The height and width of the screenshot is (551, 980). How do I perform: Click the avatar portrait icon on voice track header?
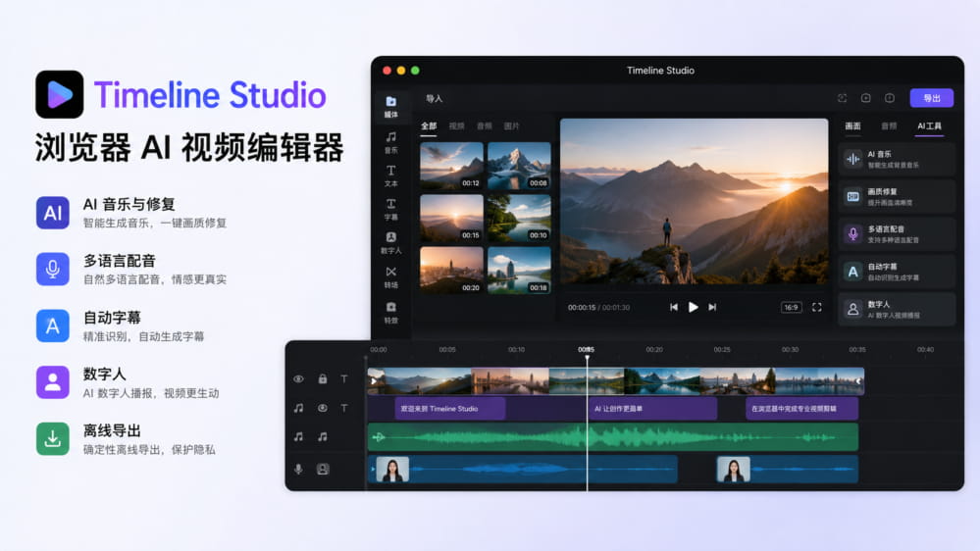[323, 469]
